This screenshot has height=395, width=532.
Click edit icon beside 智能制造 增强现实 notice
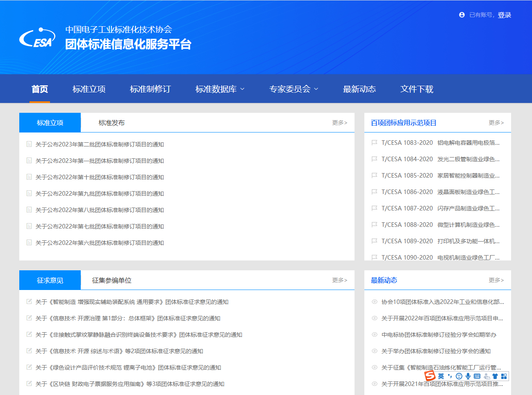pos(29,301)
